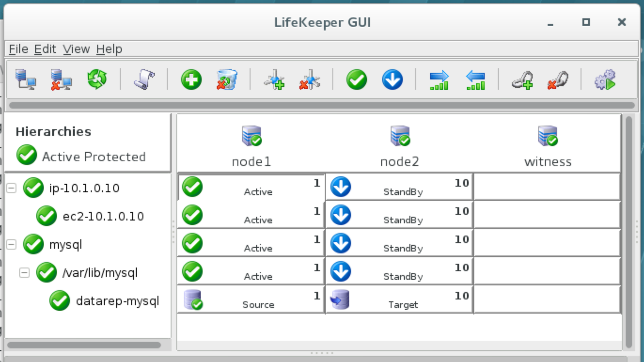Screen dimensions: 644x362
Task: Click the Out of Service blue arrow toolbar icon
Action: 393,79
